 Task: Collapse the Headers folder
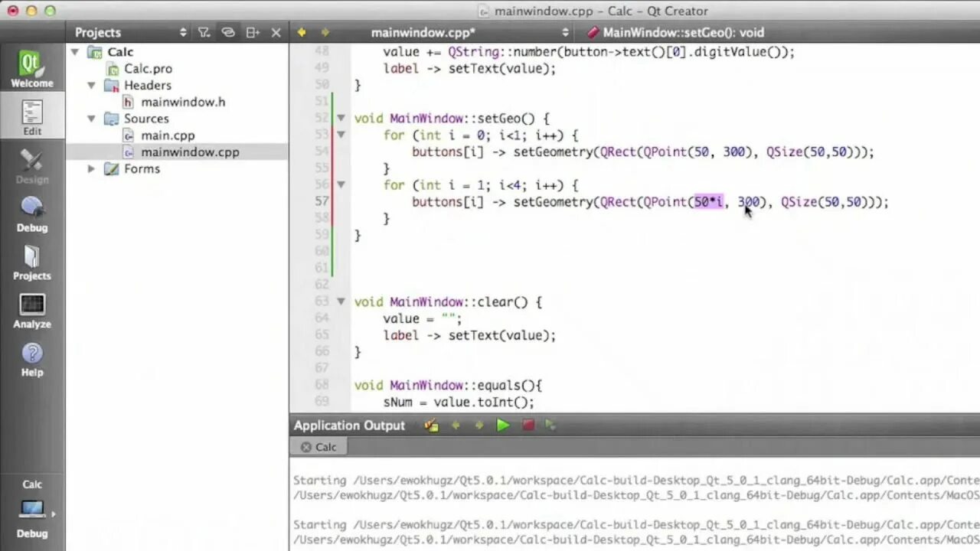(x=91, y=85)
